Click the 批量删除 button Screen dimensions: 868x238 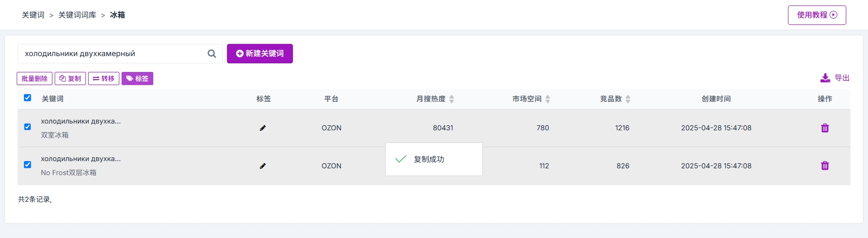34,78
